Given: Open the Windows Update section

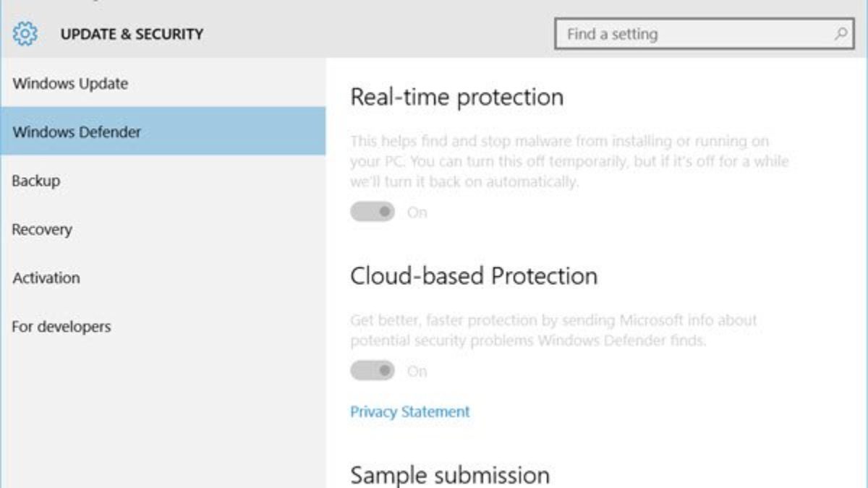Looking at the screenshot, I should click(70, 83).
